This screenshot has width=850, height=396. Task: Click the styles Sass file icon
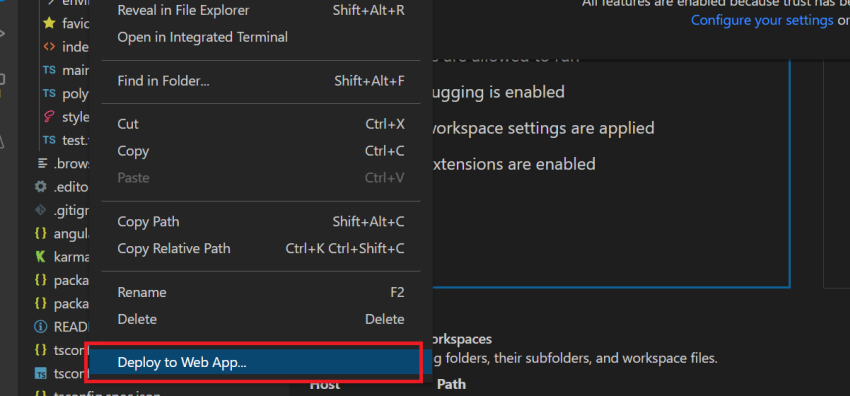[49, 116]
